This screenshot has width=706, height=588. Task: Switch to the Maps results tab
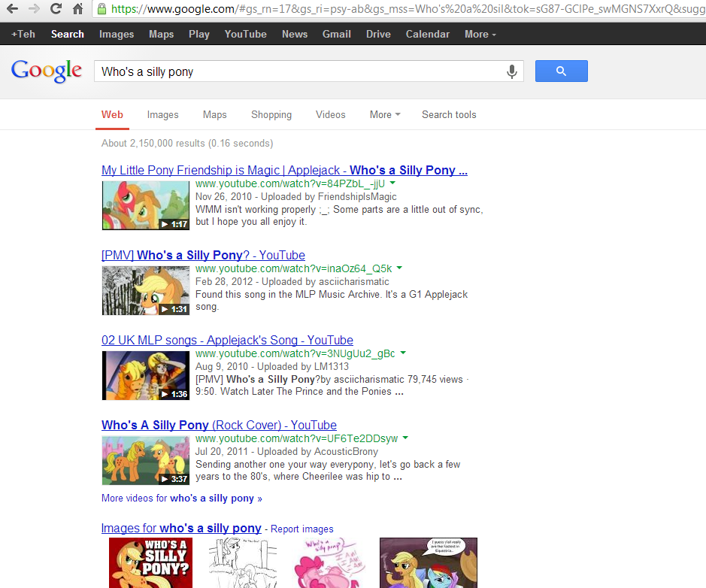point(215,115)
